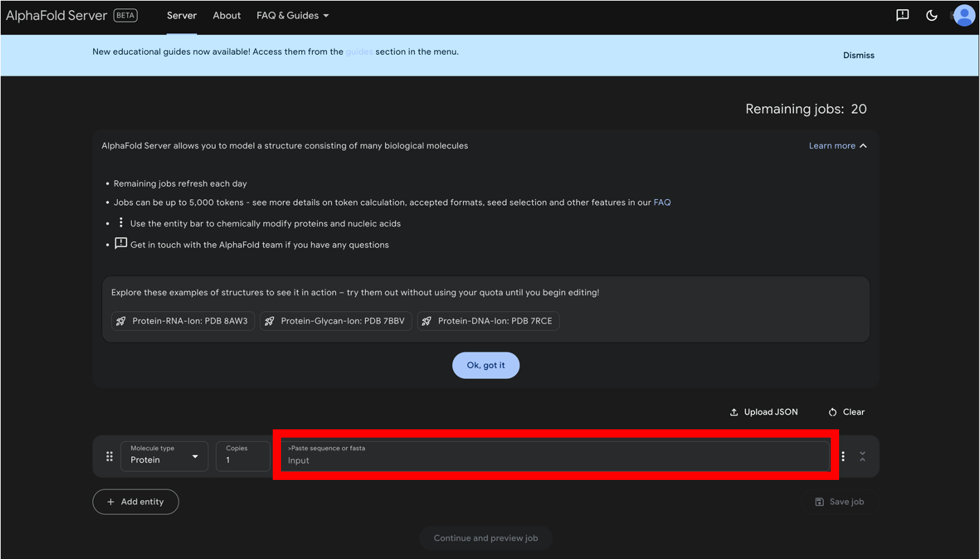Click the Ok, got it button
The width and height of the screenshot is (980, 559).
486,365
